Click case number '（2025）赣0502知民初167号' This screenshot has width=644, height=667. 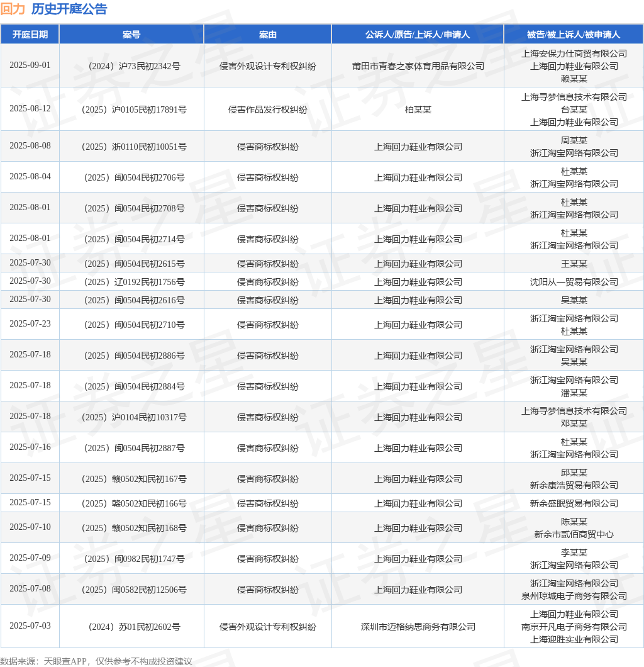(134, 479)
